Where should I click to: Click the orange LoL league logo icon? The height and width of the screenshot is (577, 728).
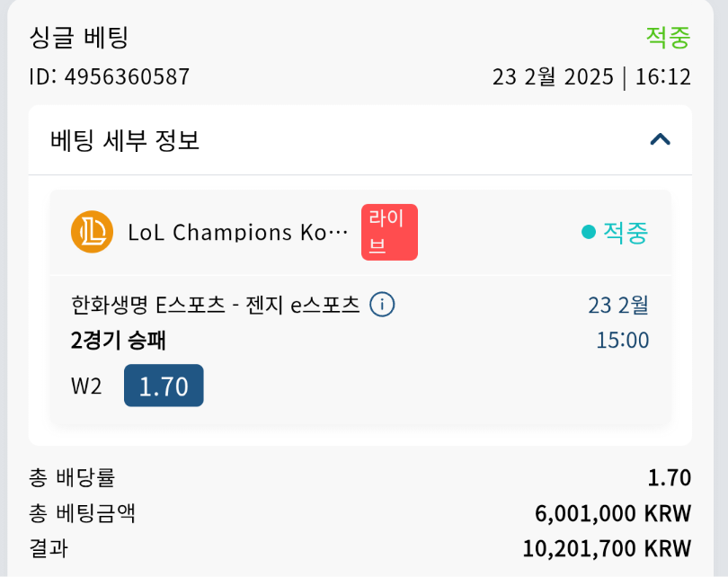[x=92, y=232]
